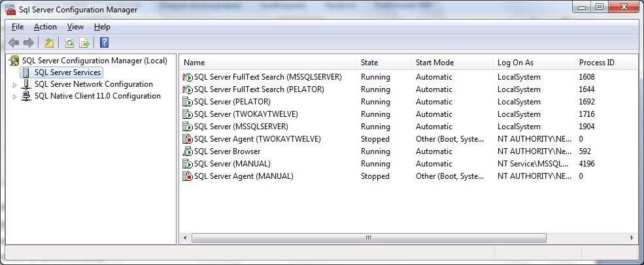Click the SQL Server (MANUAL) service icon
Screen dimensions: 644x265
pos(187,164)
